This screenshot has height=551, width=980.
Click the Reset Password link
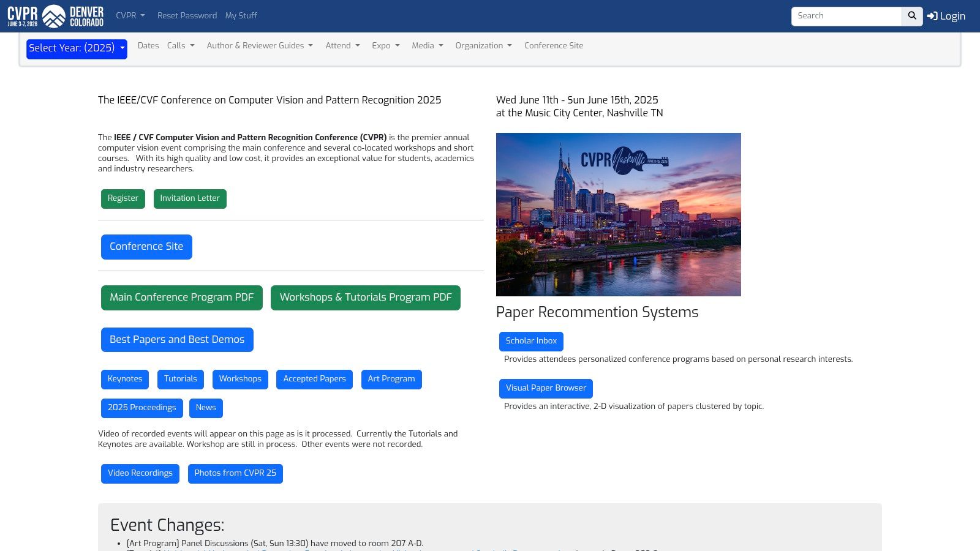(x=187, y=15)
